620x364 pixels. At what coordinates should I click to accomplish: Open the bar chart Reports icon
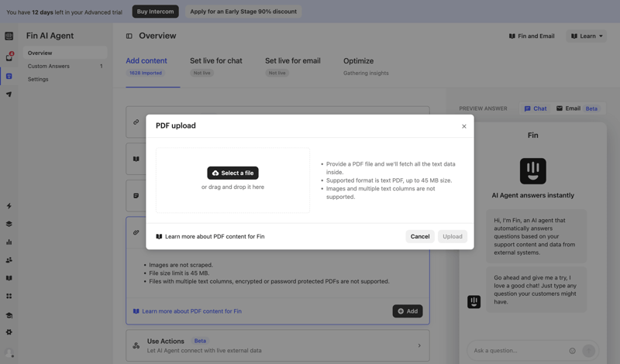pos(9,242)
